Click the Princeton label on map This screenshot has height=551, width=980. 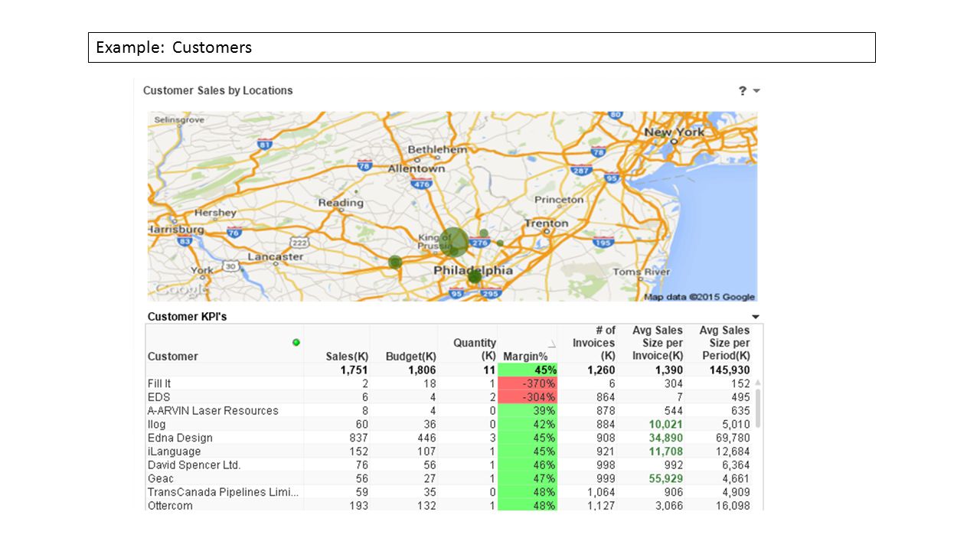559,200
